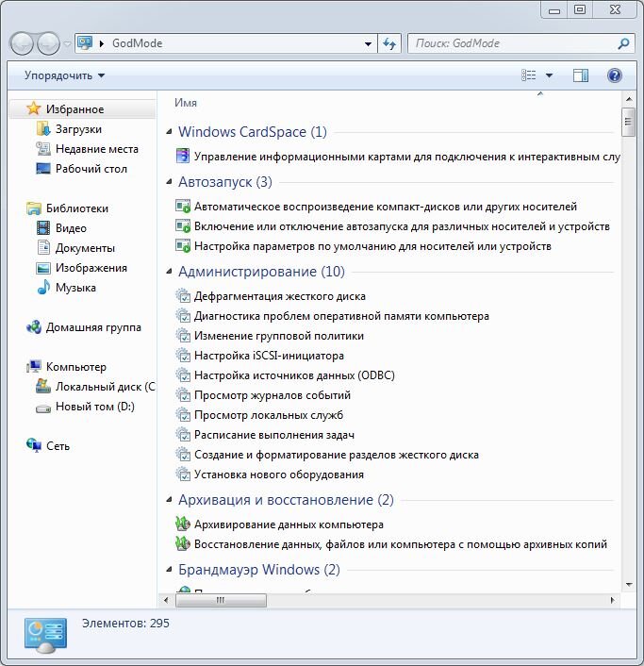Collapse the Администрирование group triangle
Viewport: 644px width, 666px height.
click(x=169, y=272)
